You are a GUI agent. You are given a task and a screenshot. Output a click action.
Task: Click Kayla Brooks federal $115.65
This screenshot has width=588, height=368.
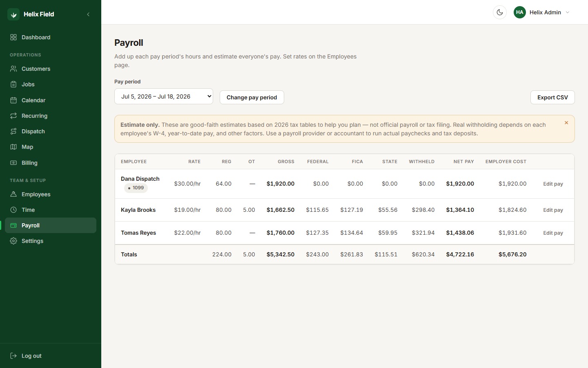tap(317, 210)
